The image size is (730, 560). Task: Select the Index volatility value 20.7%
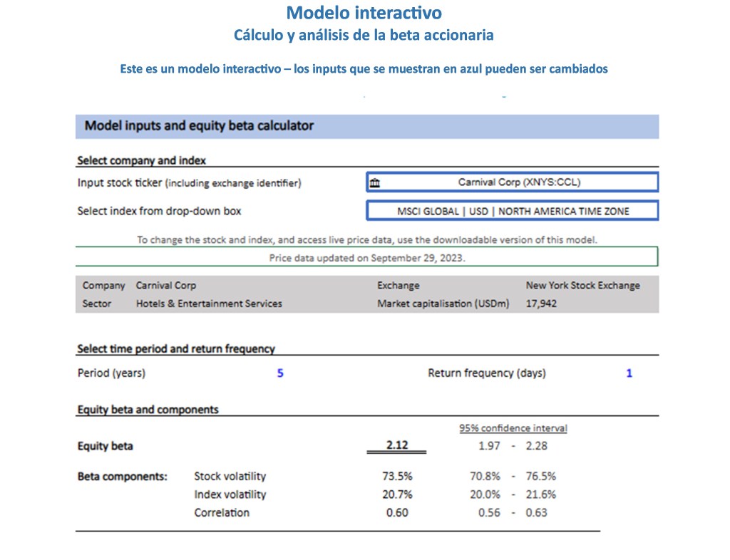397,494
